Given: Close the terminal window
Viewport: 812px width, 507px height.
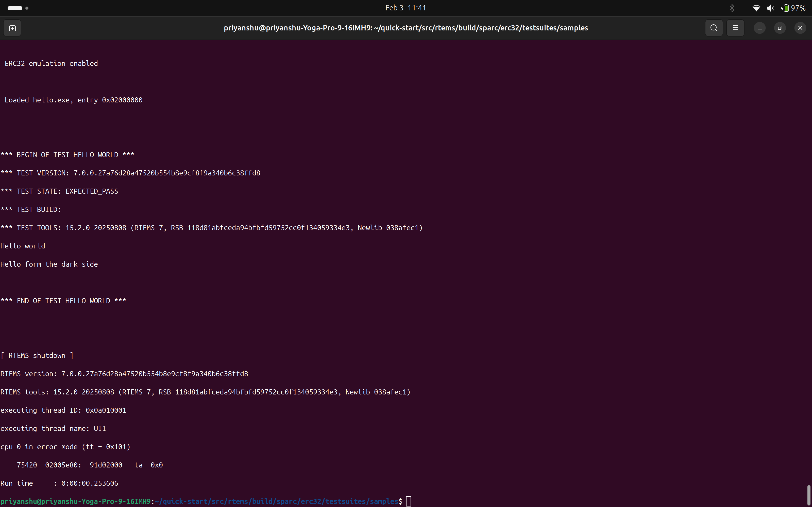Looking at the screenshot, I should click(x=800, y=28).
